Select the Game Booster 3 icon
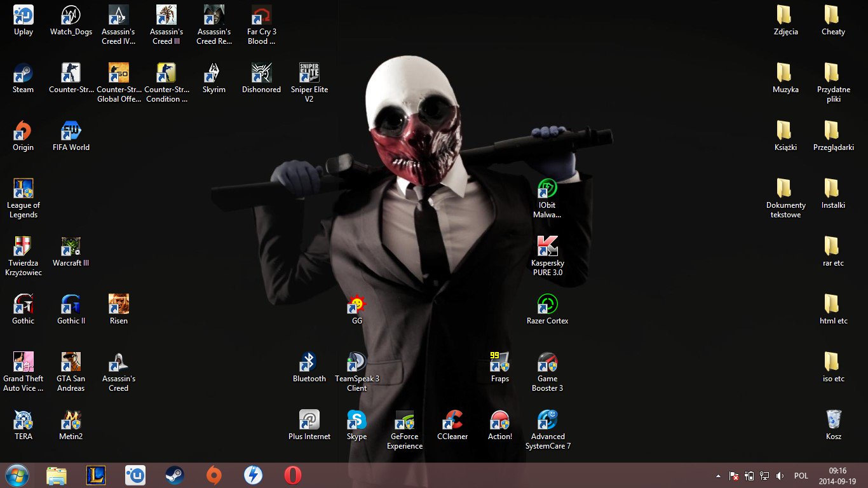The width and height of the screenshot is (868, 488). tap(548, 372)
